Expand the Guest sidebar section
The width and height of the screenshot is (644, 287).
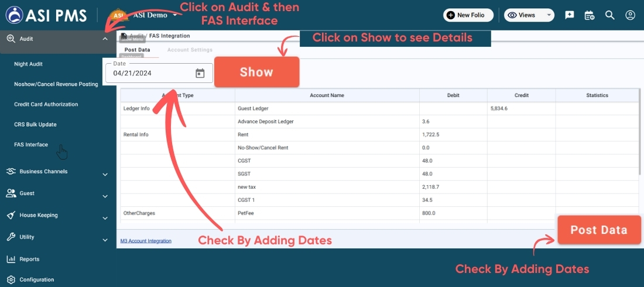pyautogui.click(x=105, y=195)
